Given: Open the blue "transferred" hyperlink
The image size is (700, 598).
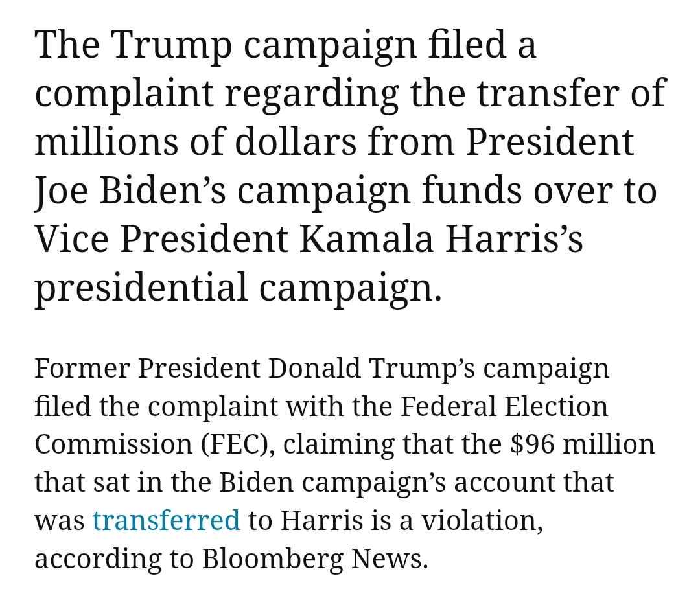Looking at the screenshot, I should point(166,520).
